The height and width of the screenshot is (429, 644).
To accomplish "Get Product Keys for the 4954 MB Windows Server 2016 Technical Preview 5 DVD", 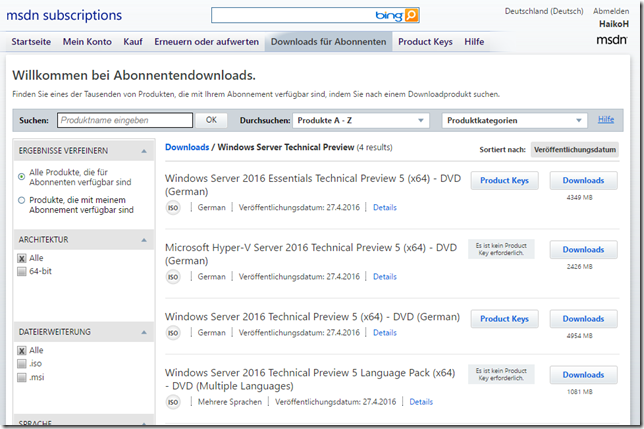I will click(504, 319).
